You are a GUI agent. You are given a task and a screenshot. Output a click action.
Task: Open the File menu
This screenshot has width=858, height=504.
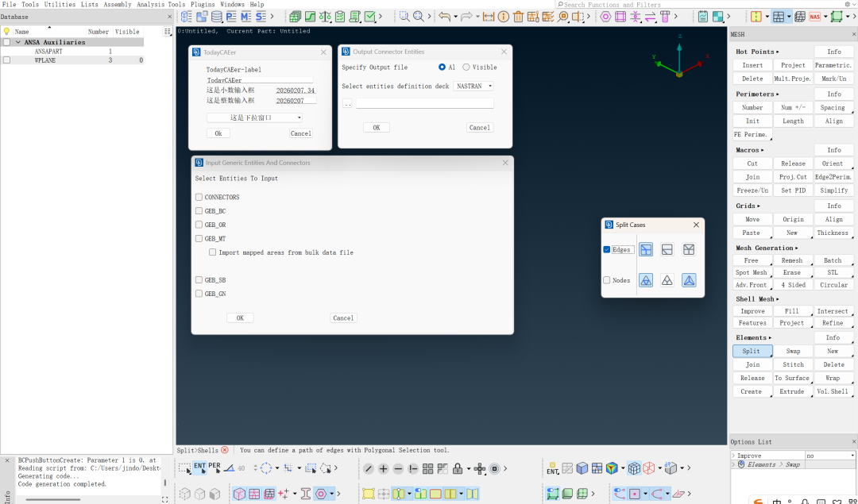point(9,5)
